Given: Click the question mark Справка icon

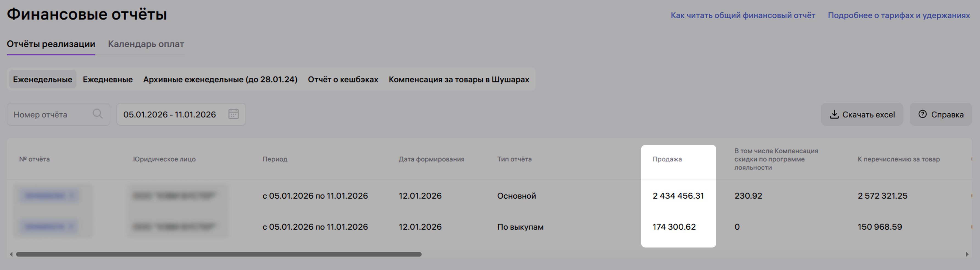Looking at the screenshot, I should (x=922, y=114).
